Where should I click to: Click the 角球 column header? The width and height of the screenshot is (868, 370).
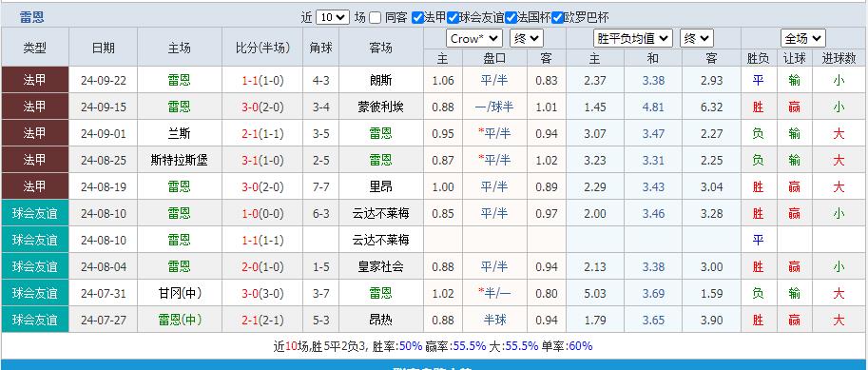pos(321,48)
